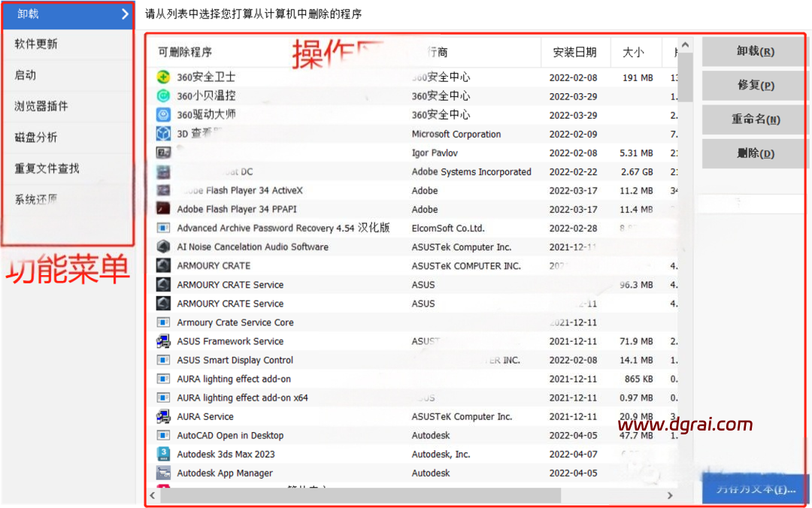Sort list by 安装日期 column header
The width and height of the screenshot is (812, 508).
point(574,52)
